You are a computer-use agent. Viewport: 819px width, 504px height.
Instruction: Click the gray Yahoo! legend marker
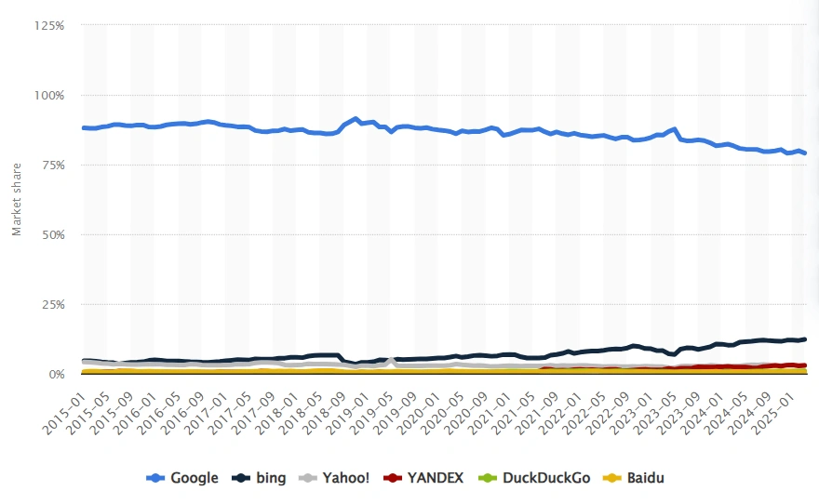pyautogui.click(x=307, y=478)
